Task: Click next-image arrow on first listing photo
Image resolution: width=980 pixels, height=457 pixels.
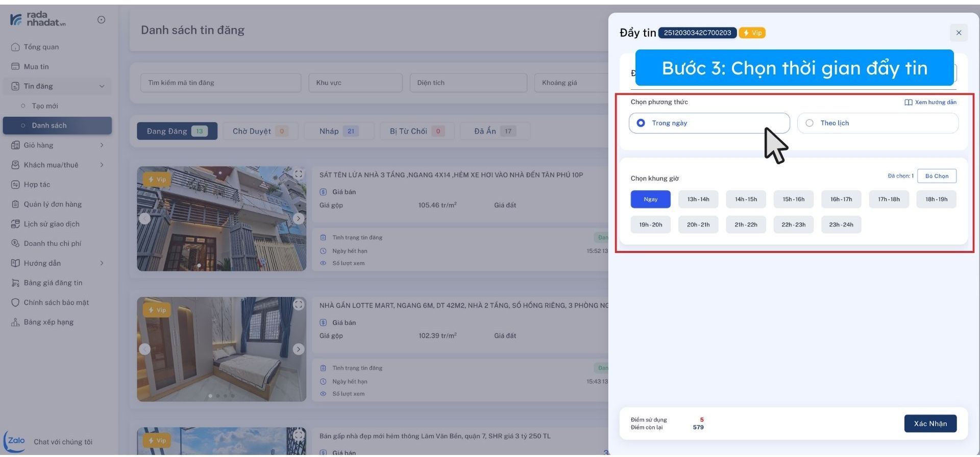Action: tap(299, 219)
